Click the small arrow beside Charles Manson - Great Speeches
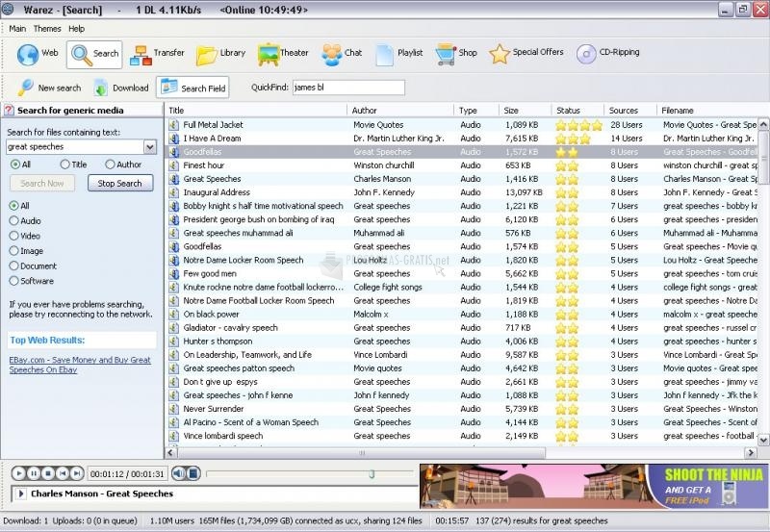Screen dimensions: 770x532 click(x=20, y=494)
